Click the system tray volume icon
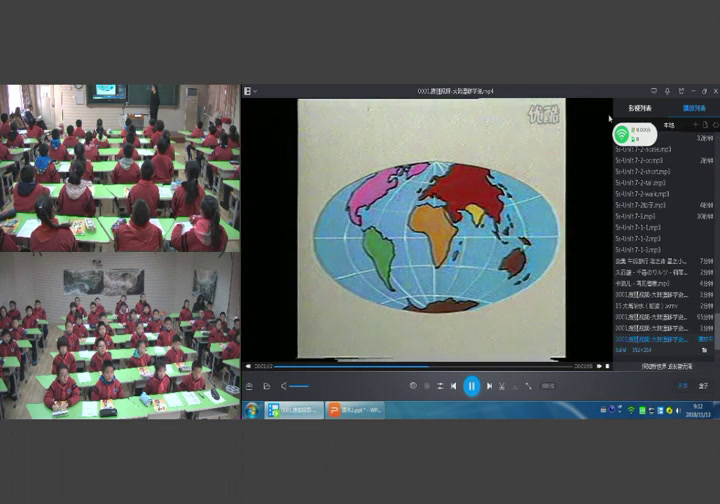720x504 pixels. pos(679,410)
